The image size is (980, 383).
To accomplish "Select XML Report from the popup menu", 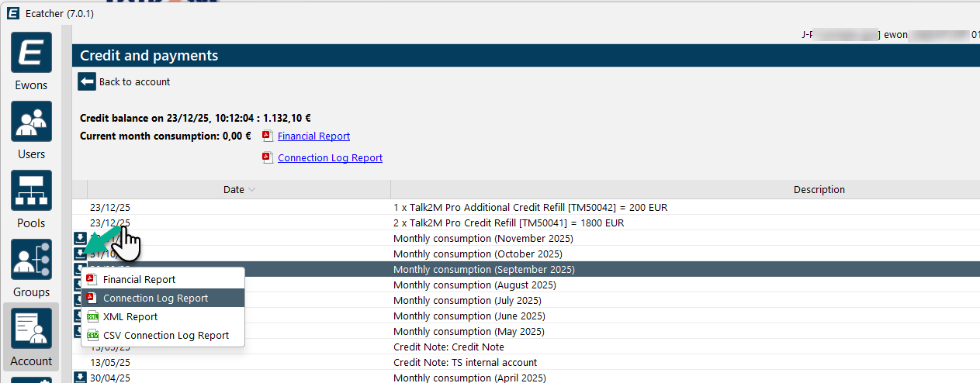I will 130,316.
